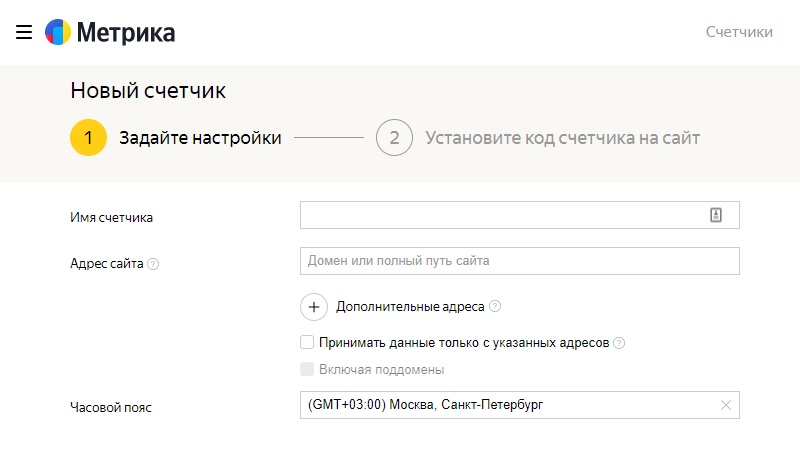
Task: Toggle the Включая поддомены checkbox
Action: click(308, 369)
